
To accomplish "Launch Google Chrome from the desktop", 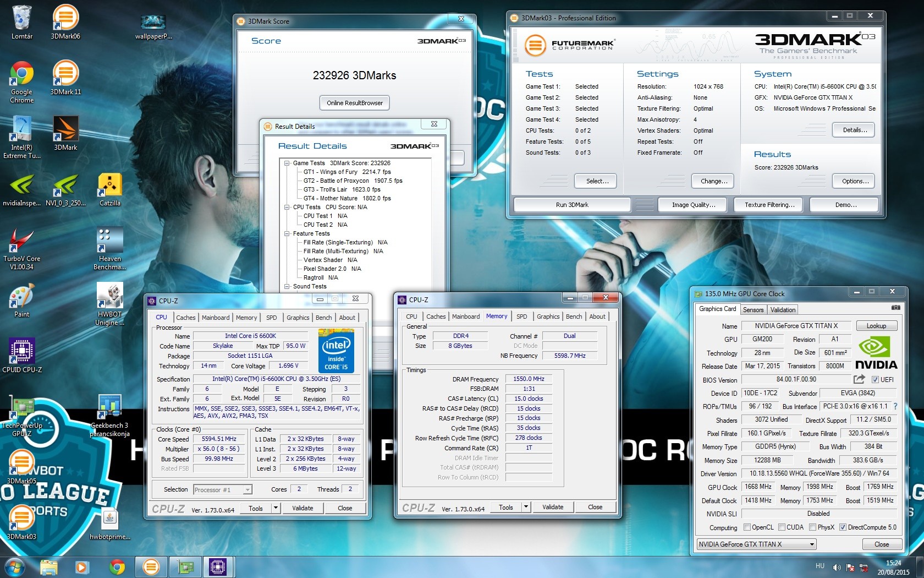I will 21,81.
